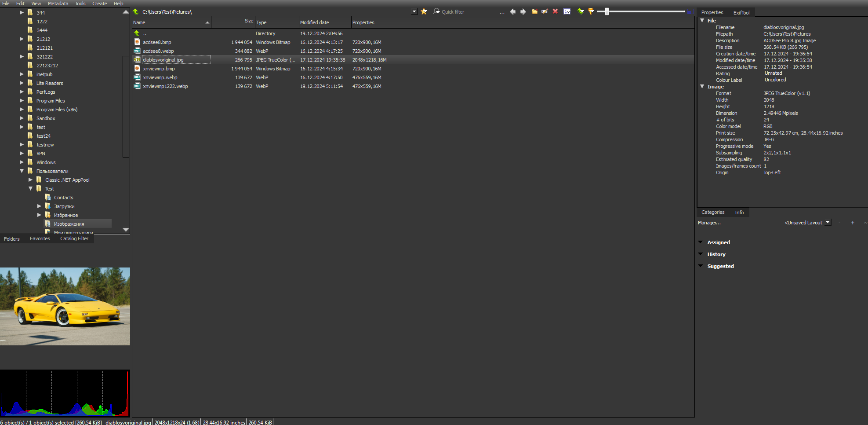Click the Manager... button

[x=709, y=223]
